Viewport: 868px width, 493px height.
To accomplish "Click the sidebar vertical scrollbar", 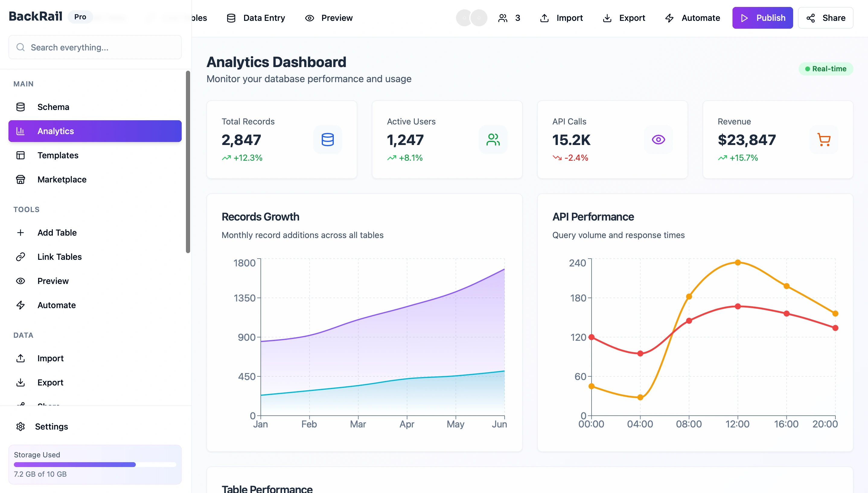I will pyautogui.click(x=188, y=162).
